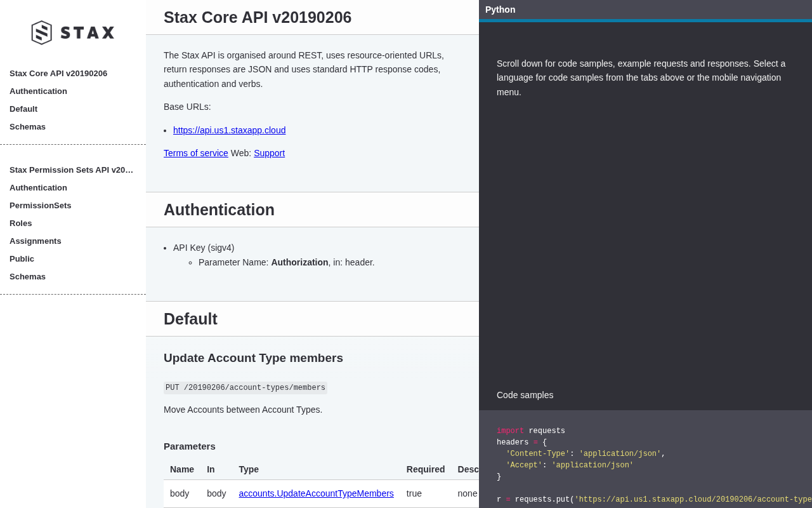The image size is (812, 508).
Task: Open Roles section from sidebar
Action: point(20,224)
